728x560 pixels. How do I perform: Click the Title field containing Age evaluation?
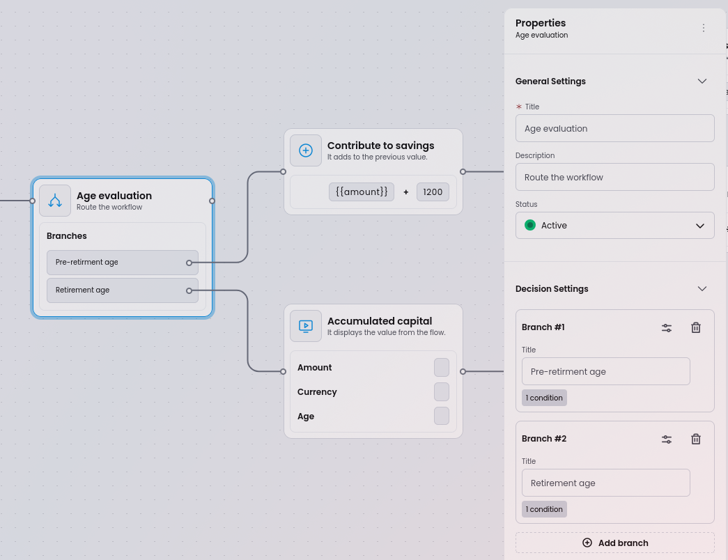[614, 128]
